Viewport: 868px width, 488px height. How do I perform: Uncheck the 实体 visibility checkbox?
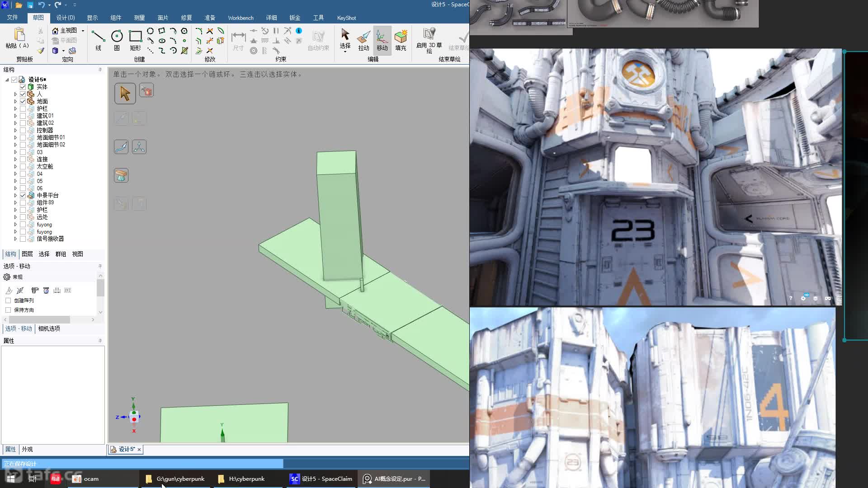coord(23,87)
